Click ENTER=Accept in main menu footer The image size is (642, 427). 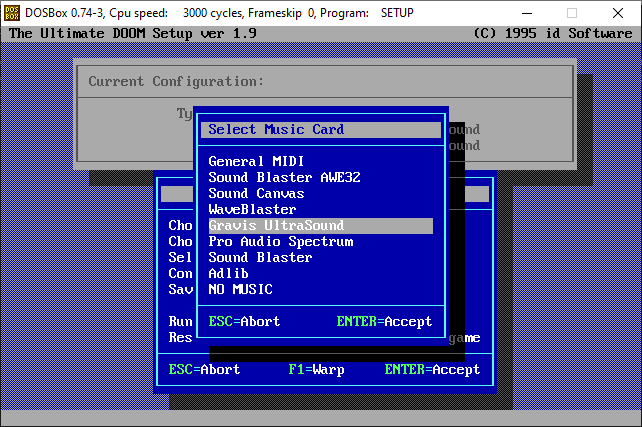click(x=432, y=369)
